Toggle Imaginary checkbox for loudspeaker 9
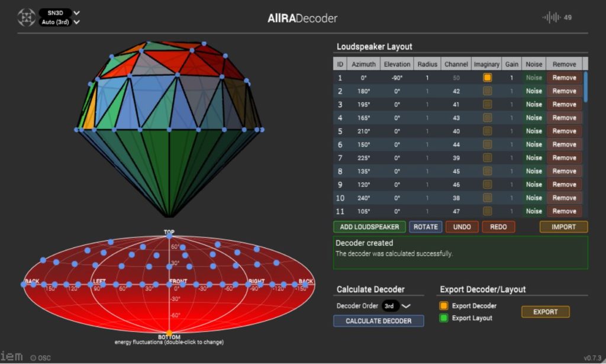 pyautogui.click(x=488, y=184)
